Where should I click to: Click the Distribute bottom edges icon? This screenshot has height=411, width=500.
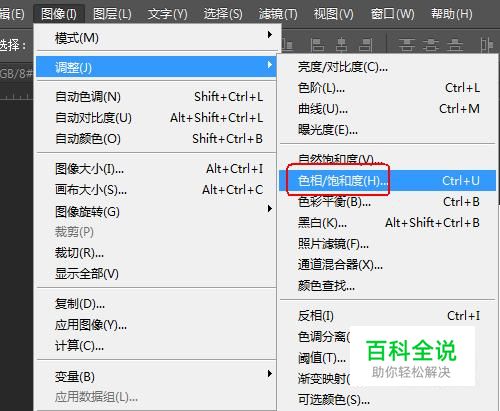(x=455, y=45)
